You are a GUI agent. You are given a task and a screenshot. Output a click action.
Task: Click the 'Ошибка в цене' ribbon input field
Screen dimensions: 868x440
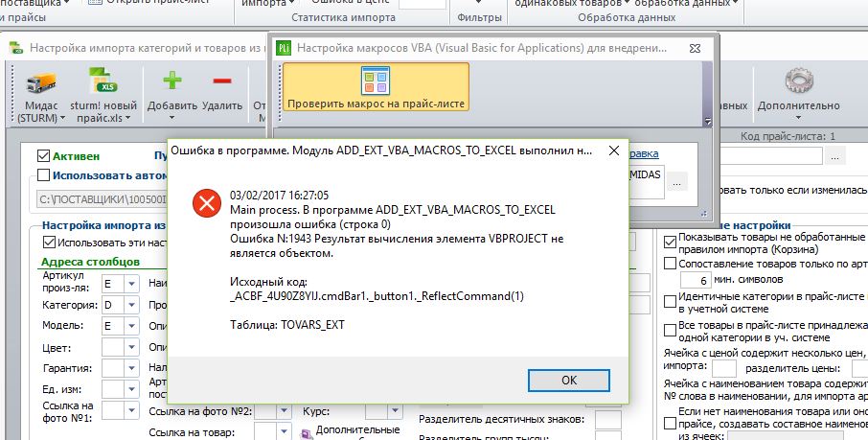[423, 3]
